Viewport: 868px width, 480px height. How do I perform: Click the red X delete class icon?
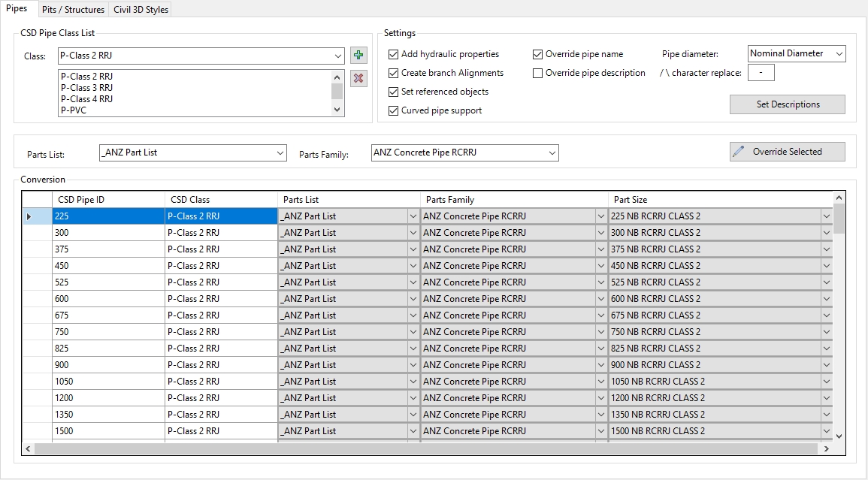pyautogui.click(x=358, y=79)
